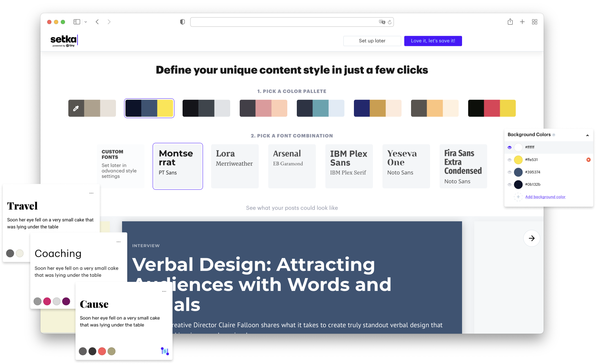The height and width of the screenshot is (364, 596).
Task: Click the Setka logo
Action: click(64, 40)
